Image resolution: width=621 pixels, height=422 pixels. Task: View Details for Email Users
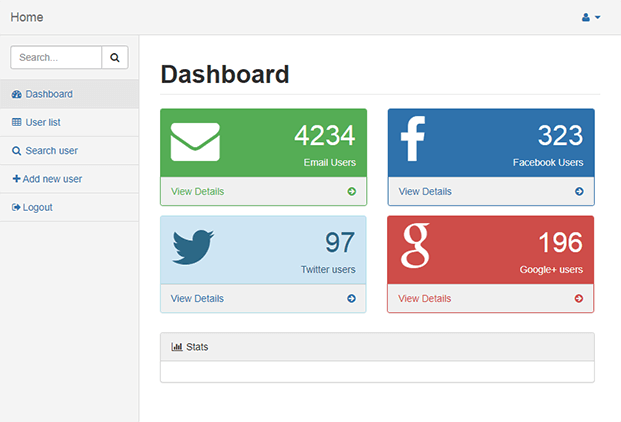coord(198,191)
